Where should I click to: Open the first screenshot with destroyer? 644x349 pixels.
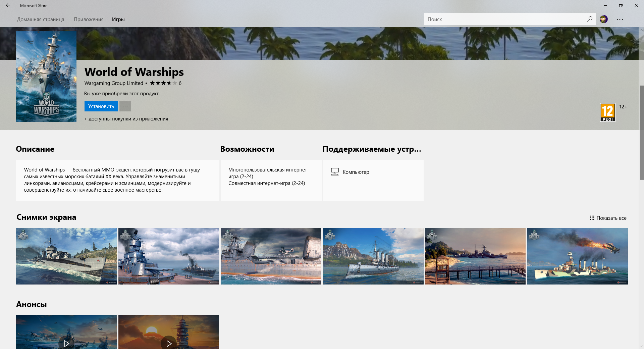66,256
